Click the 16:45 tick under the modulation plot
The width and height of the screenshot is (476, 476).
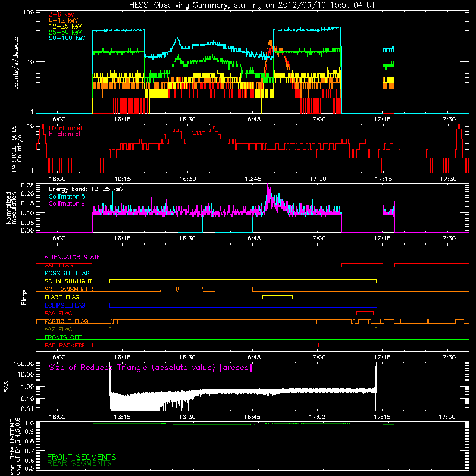tap(252, 239)
